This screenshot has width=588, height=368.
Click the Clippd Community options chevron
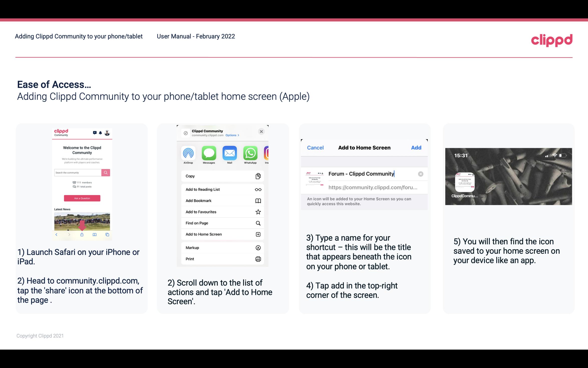[x=237, y=135]
